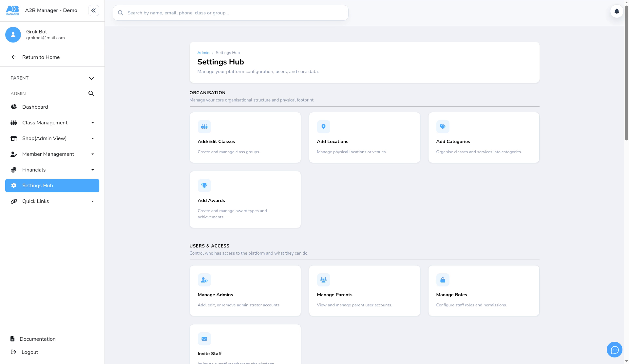
Task: Click the Manage Parents people icon
Action: pyautogui.click(x=323, y=280)
